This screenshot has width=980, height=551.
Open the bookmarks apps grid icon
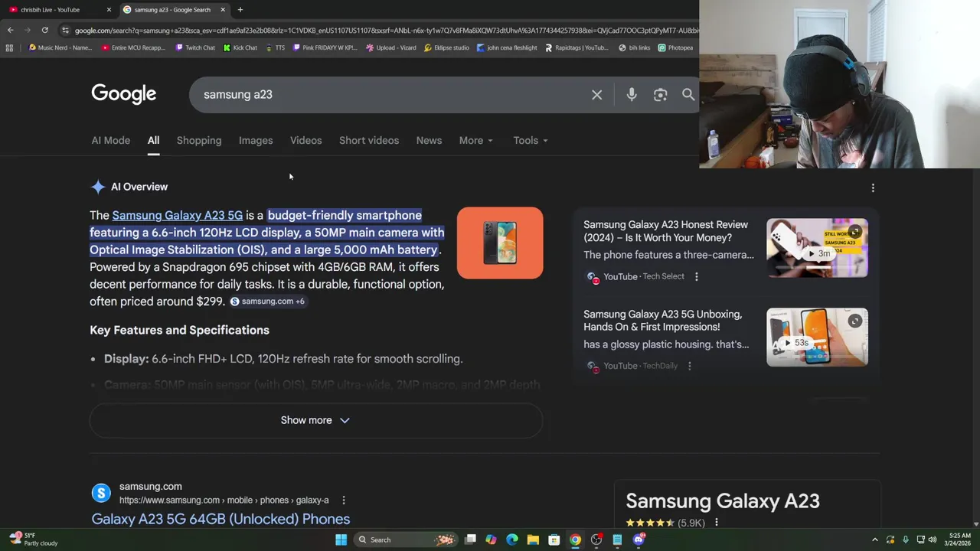[x=9, y=47]
